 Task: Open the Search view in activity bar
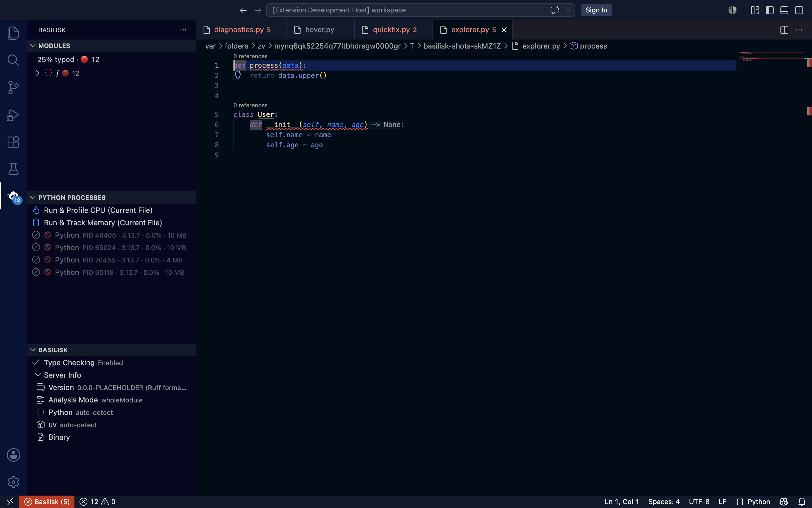click(x=14, y=60)
